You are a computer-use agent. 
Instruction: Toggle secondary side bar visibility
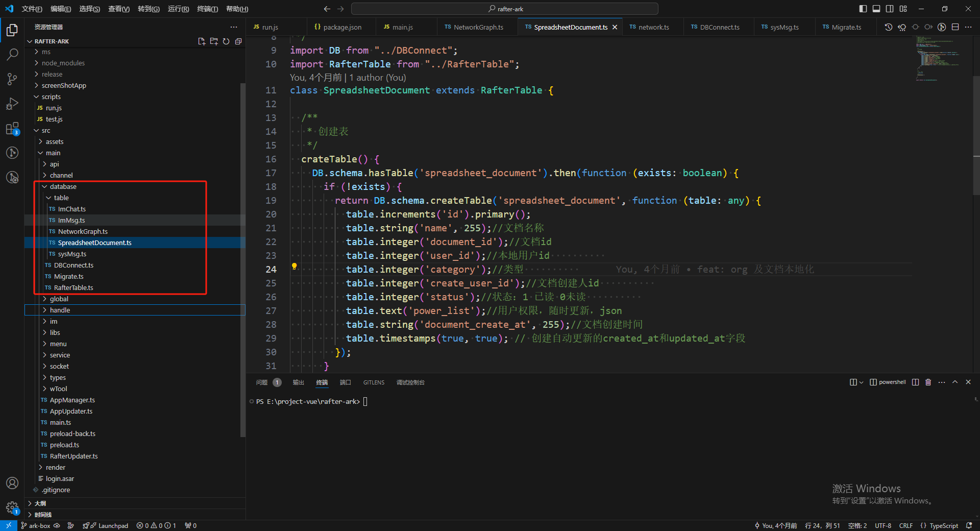pyautogui.click(x=890, y=9)
